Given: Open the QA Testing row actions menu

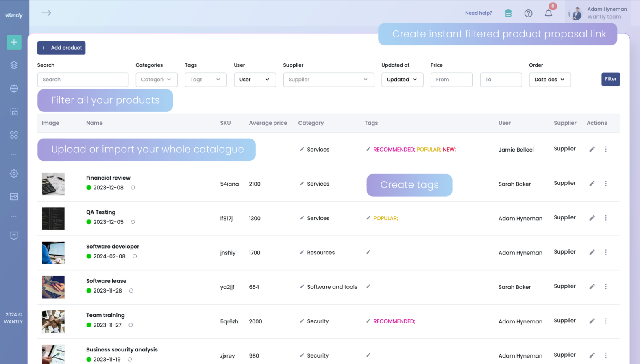Looking at the screenshot, I should tap(606, 218).
